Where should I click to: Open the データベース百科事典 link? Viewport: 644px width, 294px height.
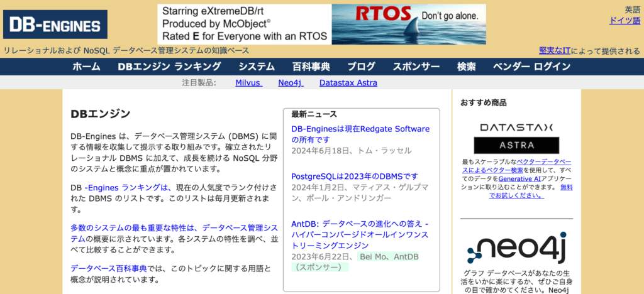[x=108, y=269]
